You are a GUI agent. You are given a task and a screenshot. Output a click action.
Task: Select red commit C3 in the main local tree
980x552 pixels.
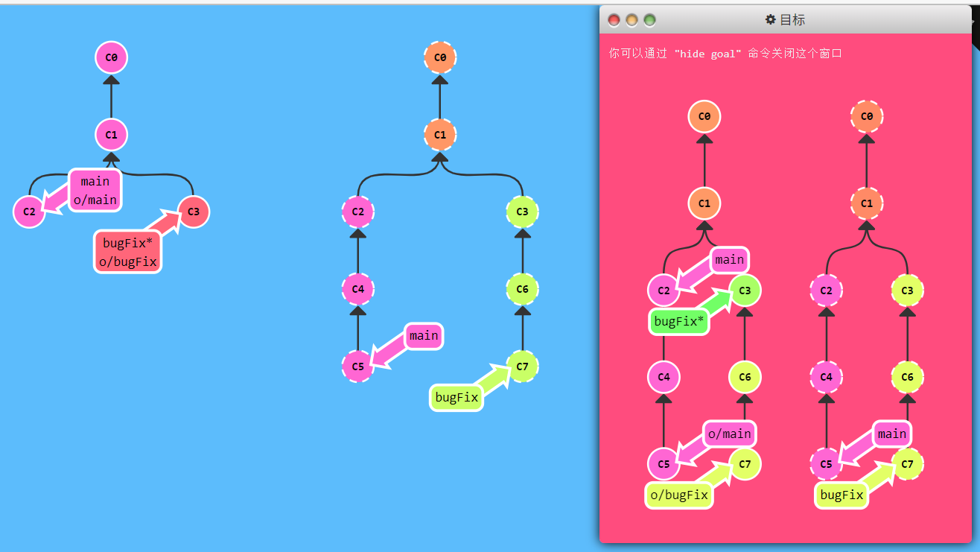194,212
